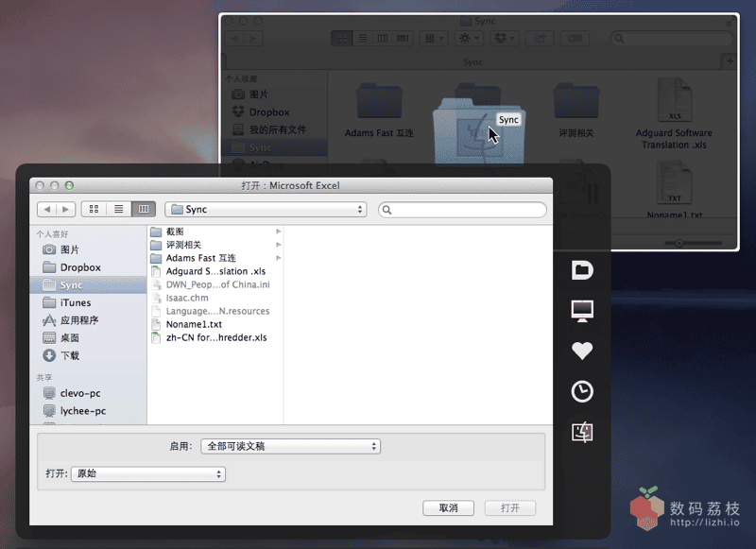The image size is (756, 549).
Task: Switch the Excel dialog to icon view
Action: click(94, 209)
